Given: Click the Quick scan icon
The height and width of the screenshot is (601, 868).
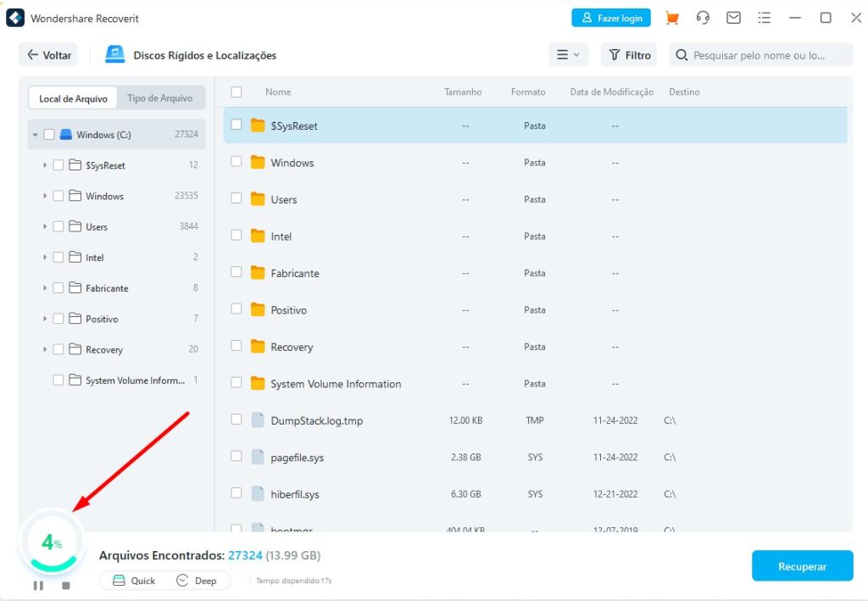Looking at the screenshot, I should tap(119, 580).
